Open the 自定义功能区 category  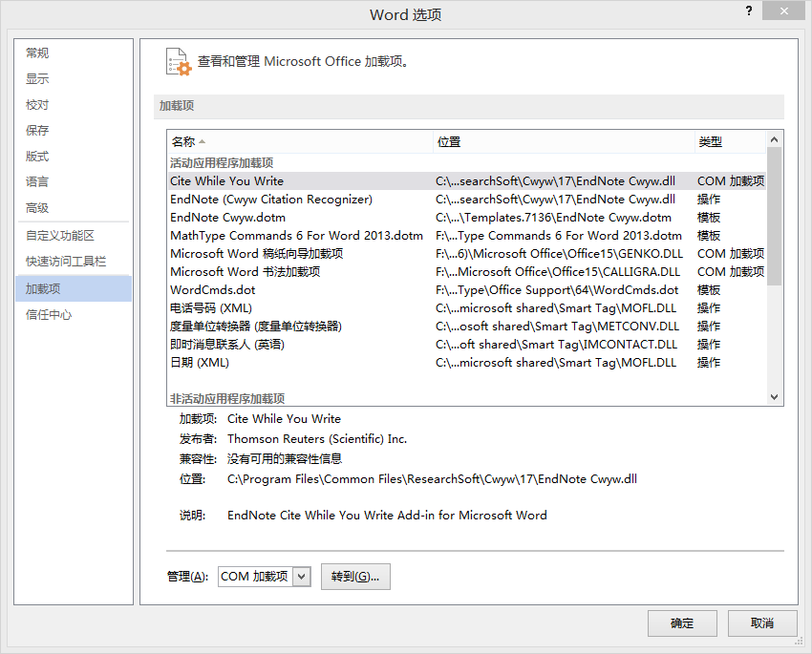[x=73, y=236]
